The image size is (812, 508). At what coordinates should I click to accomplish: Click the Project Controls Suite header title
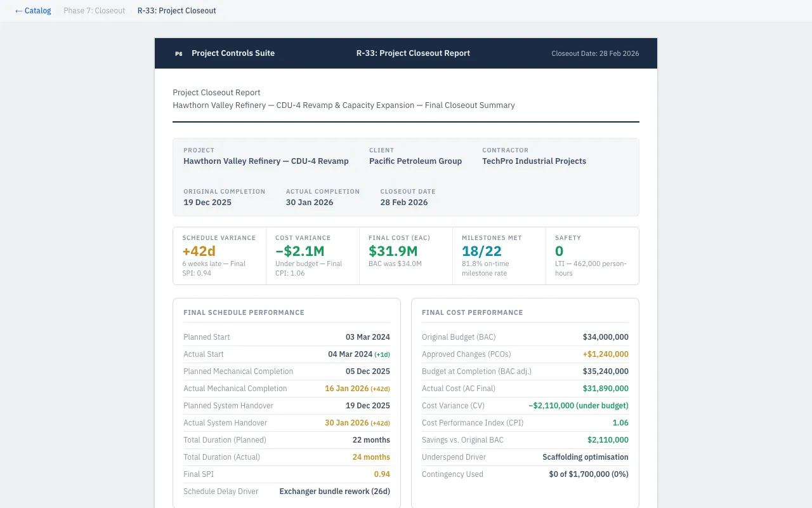[x=233, y=53]
